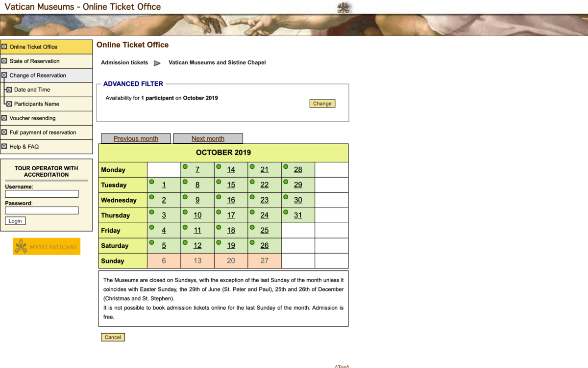Screen dimensions: 588x368
Task: Select date 15 on Tuesday row
Action: [231, 185]
